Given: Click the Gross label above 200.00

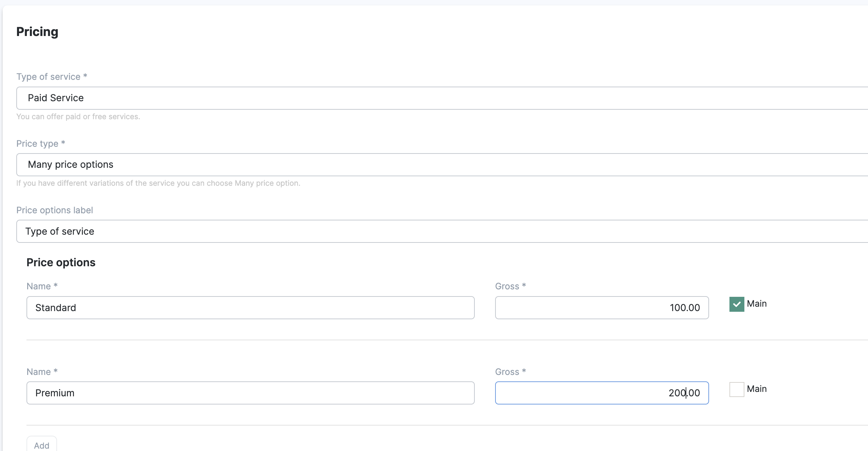Looking at the screenshot, I should (510, 372).
